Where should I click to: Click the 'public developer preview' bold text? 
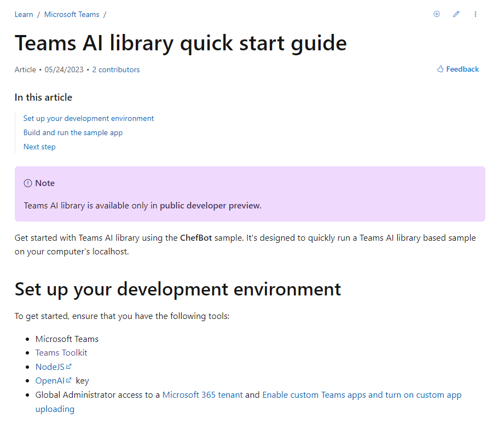211,206
